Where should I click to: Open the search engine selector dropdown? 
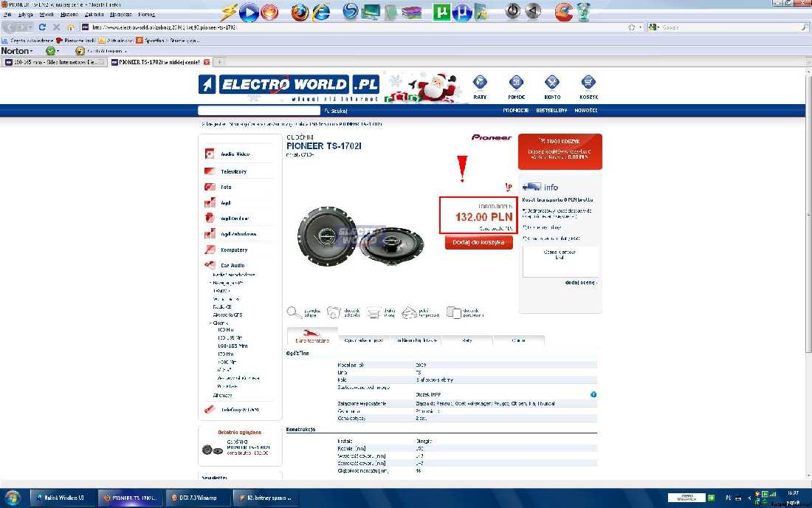click(x=654, y=27)
